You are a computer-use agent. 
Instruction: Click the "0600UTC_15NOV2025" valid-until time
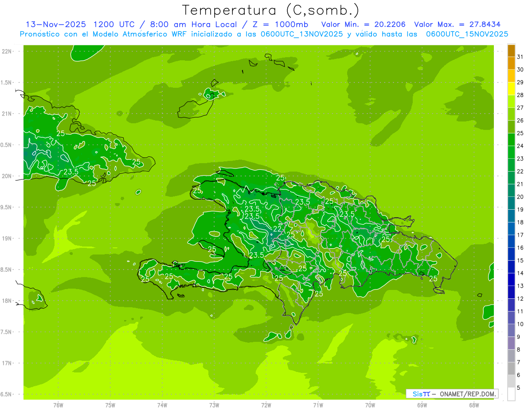click(x=467, y=34)
